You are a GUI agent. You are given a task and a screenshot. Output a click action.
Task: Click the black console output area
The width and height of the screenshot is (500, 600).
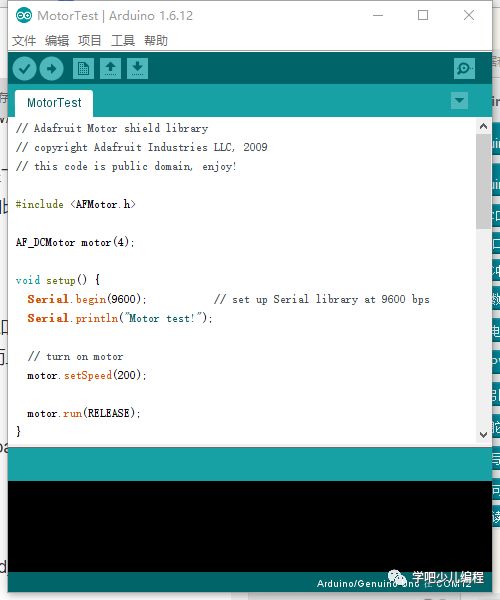(x=250, y=526)
